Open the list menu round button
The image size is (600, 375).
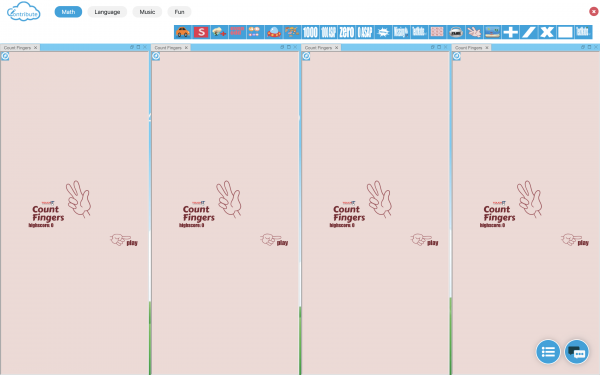point(548,352)
